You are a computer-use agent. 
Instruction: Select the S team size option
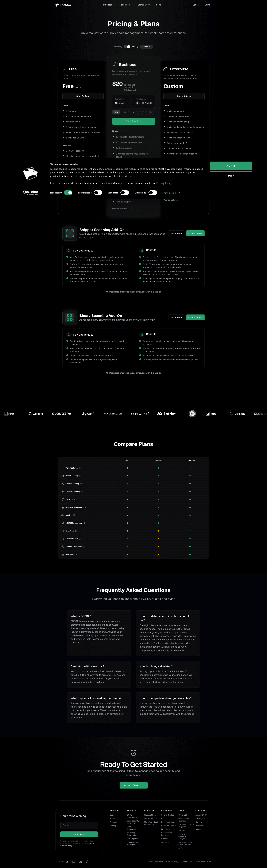[125, 112]
